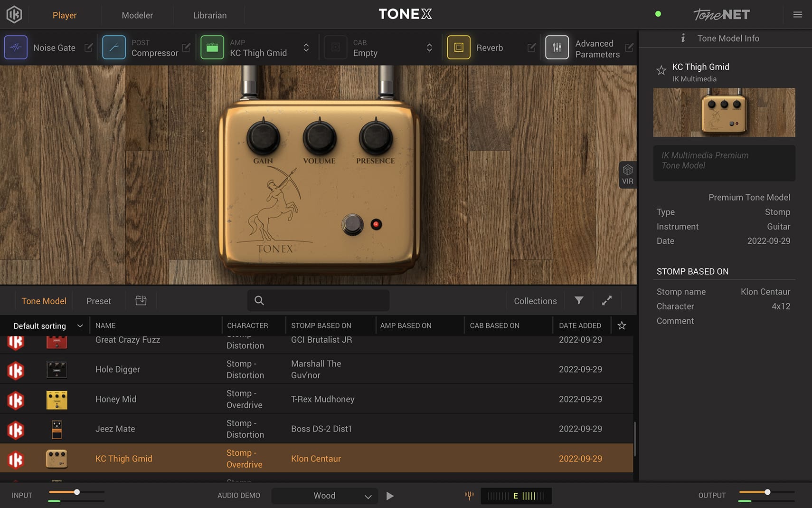812x508 pixels.
Task: Open the tuner icon near the bottom
Action: (469, 496)
